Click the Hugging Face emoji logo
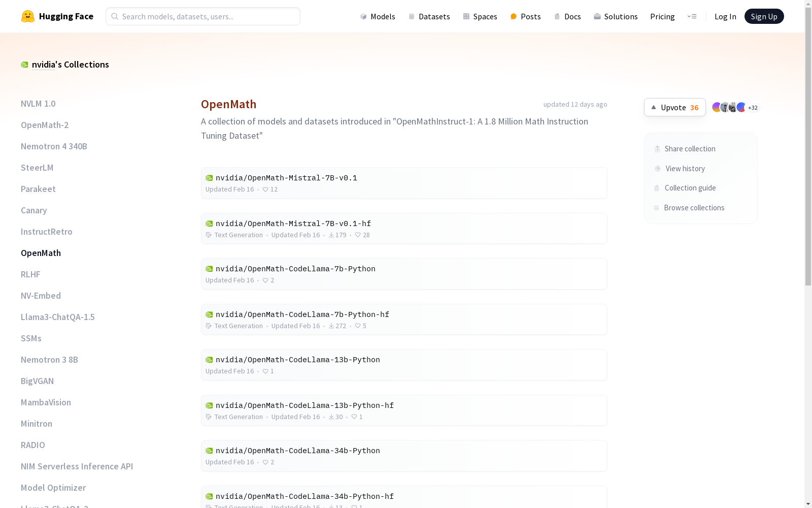812x508 pixels. pos(27,16)
